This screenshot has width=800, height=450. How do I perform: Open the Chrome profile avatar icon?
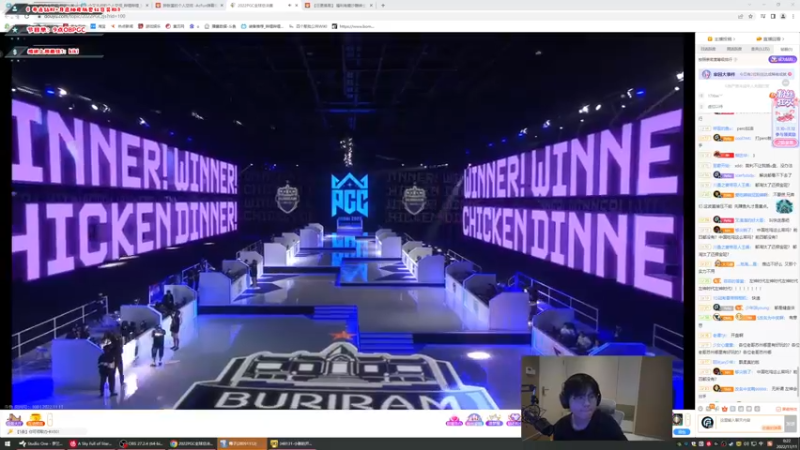783,16
